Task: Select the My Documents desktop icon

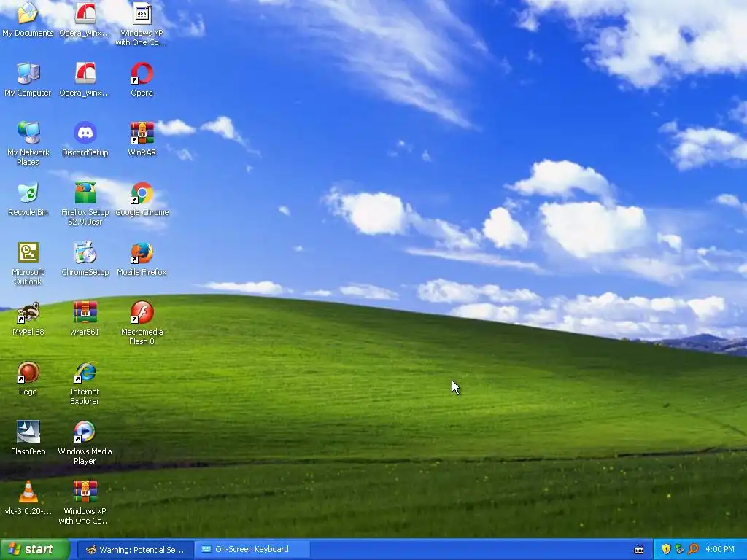Action: coord(28,15)
